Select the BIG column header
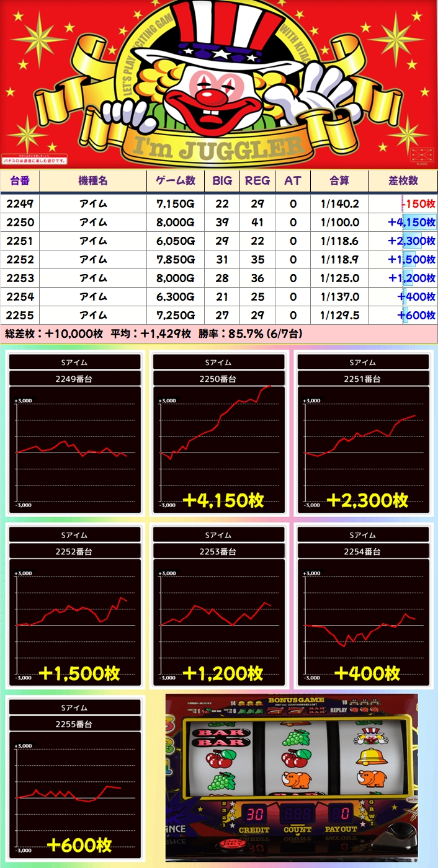The width and height of the screenshot is (438, 868). (x=222, y=180)
